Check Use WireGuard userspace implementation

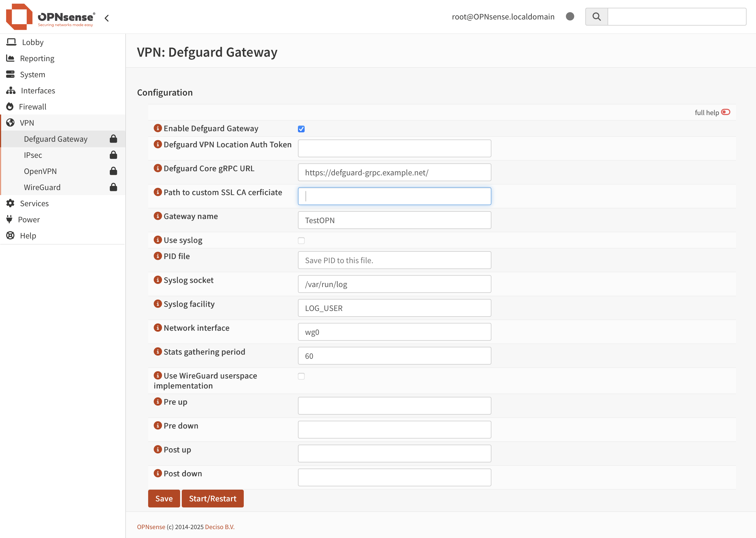(x=301, y=376)
